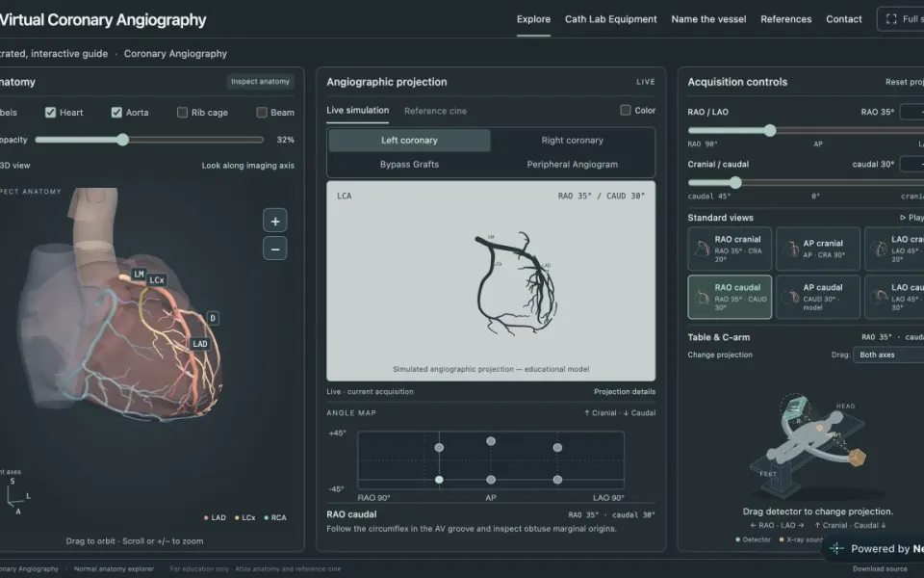The width and height of the screenshot is (924, 578).
Task: Click the fullscreen icon in header
Action: 891,19
